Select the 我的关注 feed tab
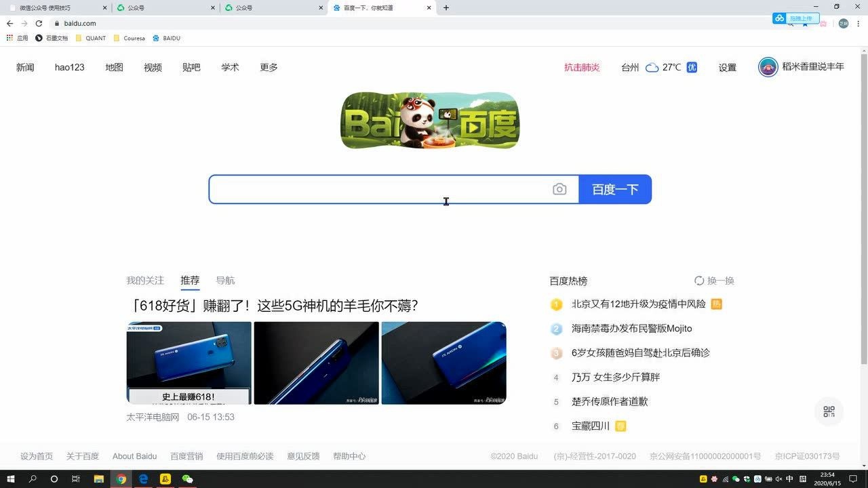868x488 pixels. pos(145,281)
